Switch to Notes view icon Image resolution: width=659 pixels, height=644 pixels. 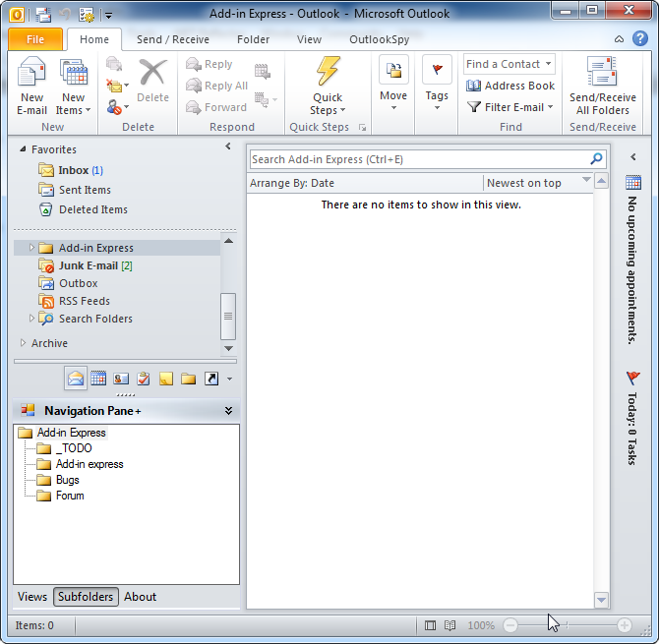click(x=166, y=379)
